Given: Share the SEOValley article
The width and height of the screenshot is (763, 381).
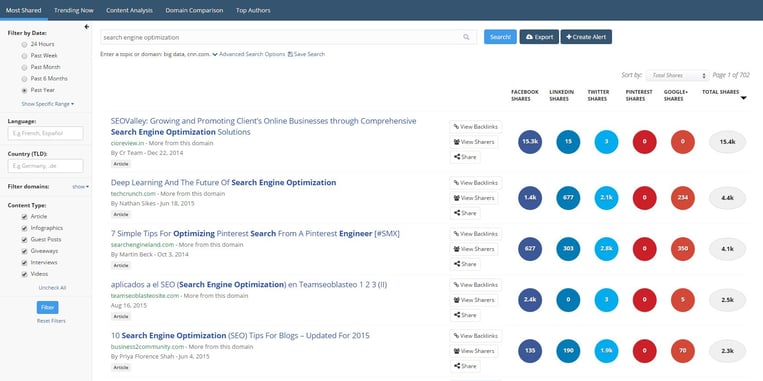Looking at the screenshot, I should point(465,157).
